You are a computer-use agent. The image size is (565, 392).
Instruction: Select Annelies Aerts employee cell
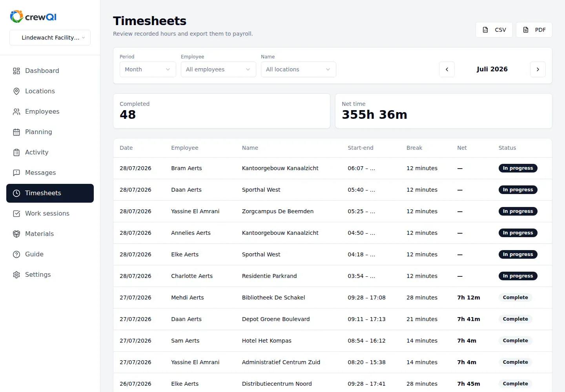click(191, 233)
